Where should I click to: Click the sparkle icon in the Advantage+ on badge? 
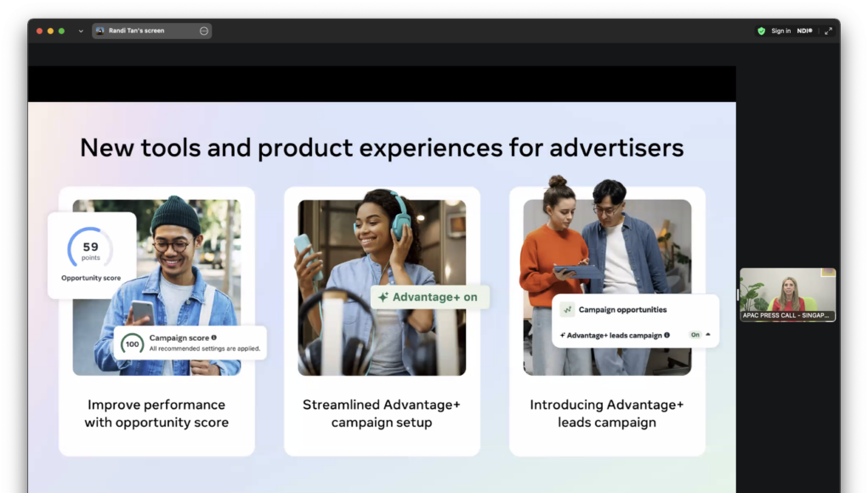point(383,297)
